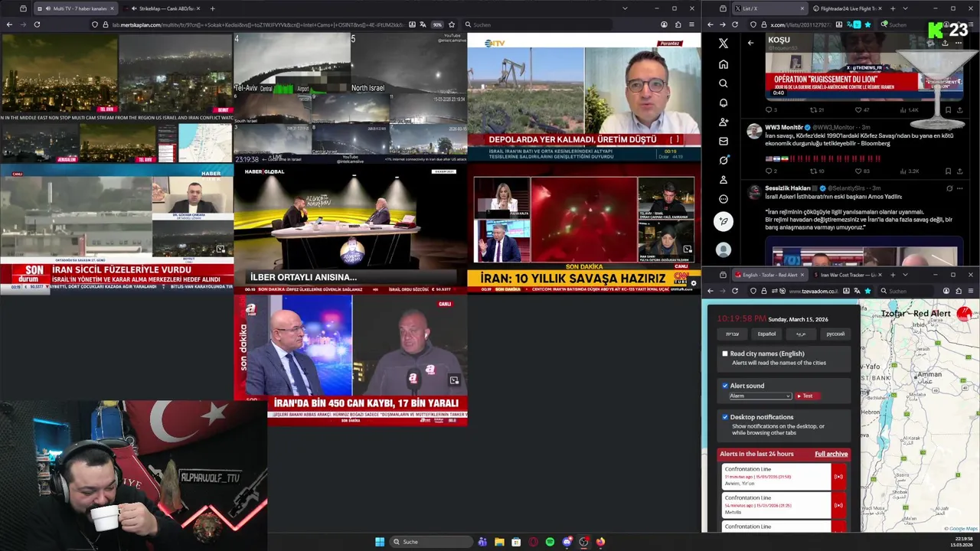Viewport: 980px width, 551px height.
Task: Open new tab in Multi TV window
Action: pos(212,8)
